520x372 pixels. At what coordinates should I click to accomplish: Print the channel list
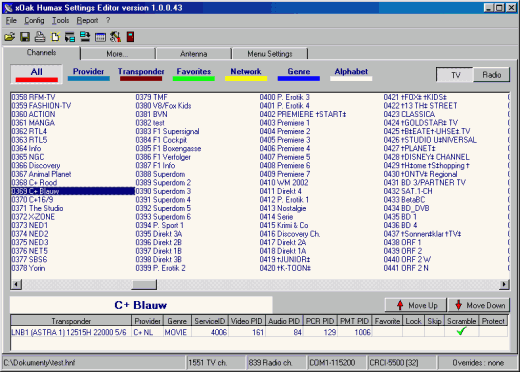(40, 37)
